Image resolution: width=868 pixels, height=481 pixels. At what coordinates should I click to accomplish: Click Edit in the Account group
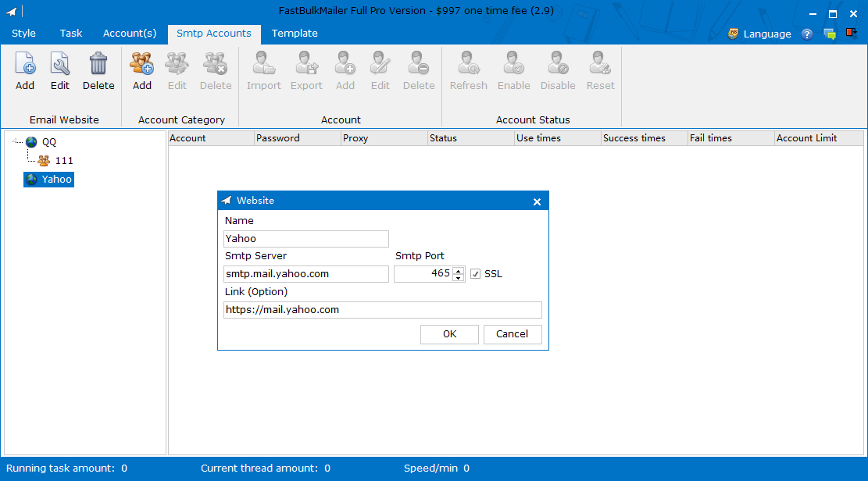coord(380,71)
